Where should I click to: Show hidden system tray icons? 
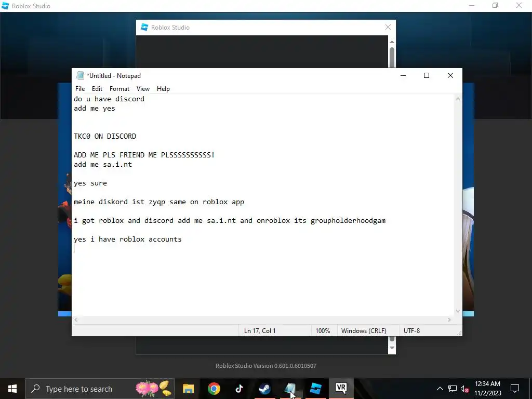[x=440, y=389]
